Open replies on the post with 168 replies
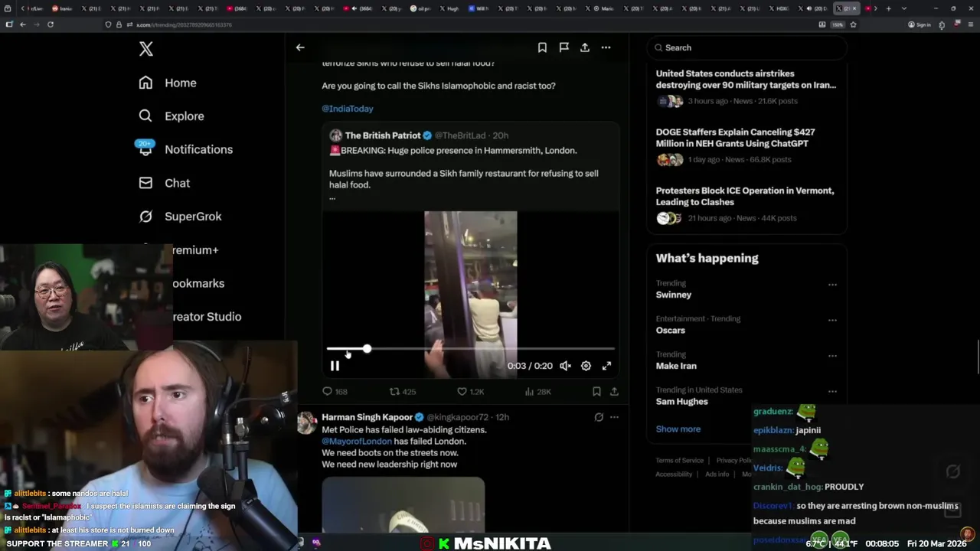Viewport: 980px width, 551px height. (335, 391)
